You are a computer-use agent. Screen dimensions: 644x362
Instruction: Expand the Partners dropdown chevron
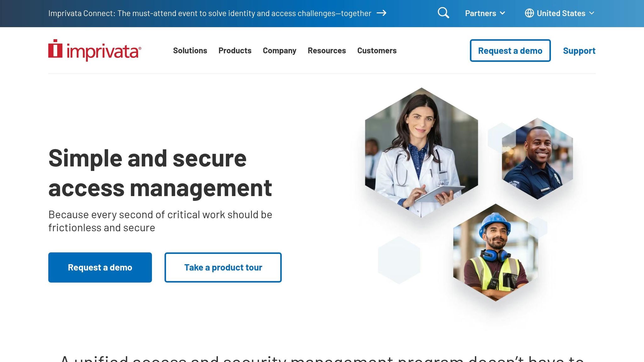point(502,13)
